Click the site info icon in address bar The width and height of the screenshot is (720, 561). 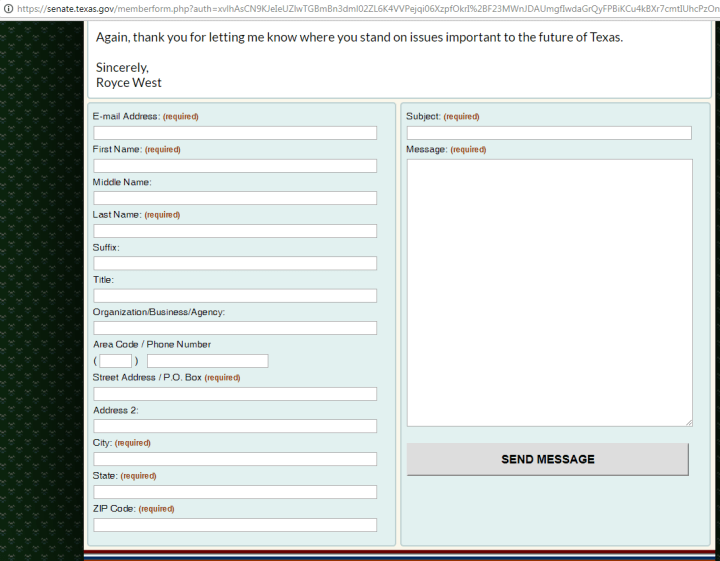[x=8, y=9]
